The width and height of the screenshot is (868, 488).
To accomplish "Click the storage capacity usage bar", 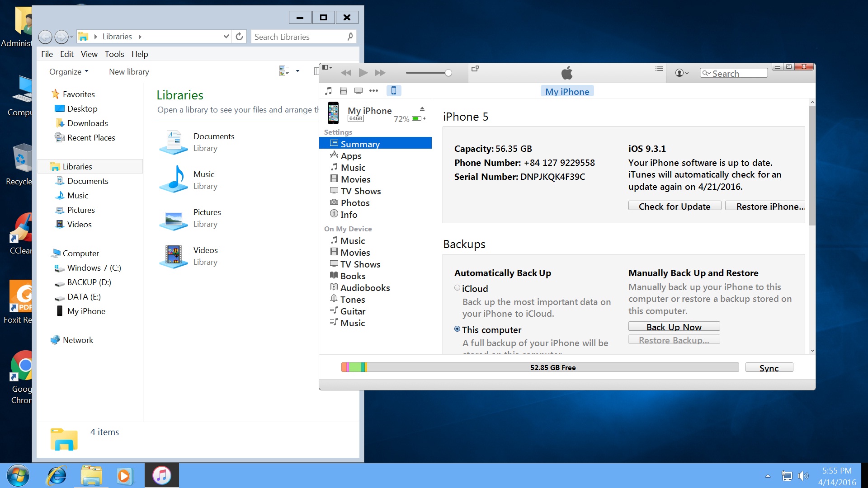I will tap(540, 367).
